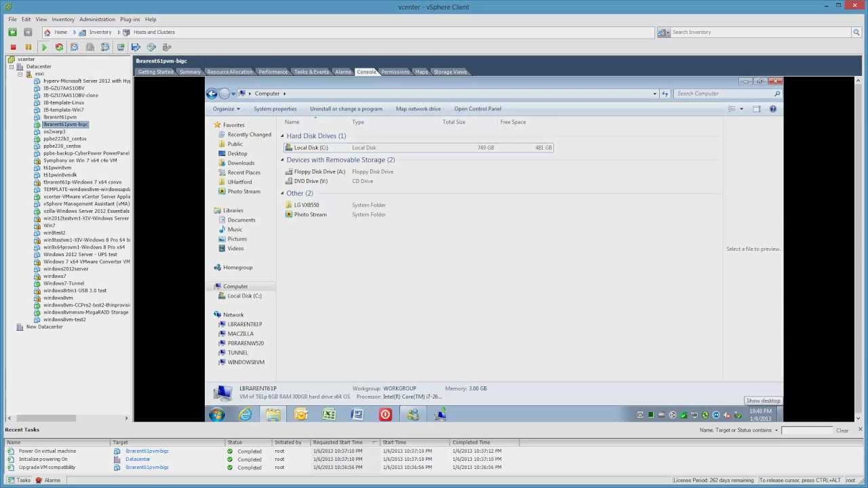Collapse the Datacenter tree node
868x488 pixels.
tap(12, 66)
